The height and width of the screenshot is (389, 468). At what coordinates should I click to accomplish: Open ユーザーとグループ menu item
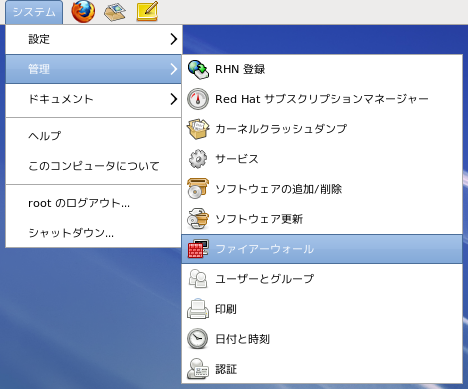pyautogui.click(x=322, y=279)
